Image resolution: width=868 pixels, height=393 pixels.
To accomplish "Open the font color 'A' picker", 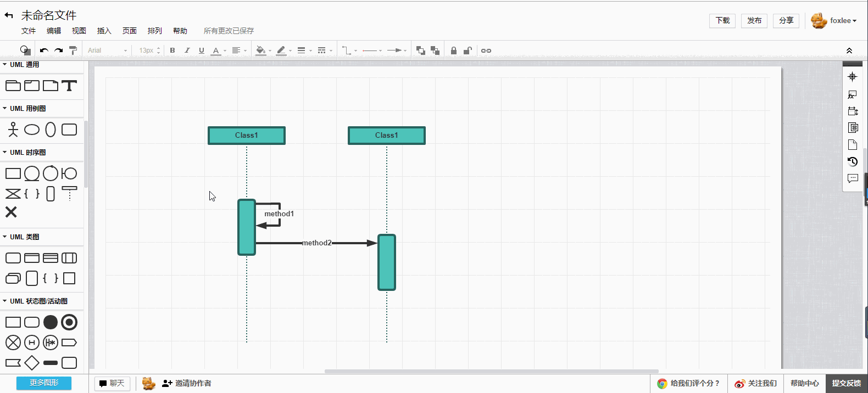I will click(x=219, y=50).
